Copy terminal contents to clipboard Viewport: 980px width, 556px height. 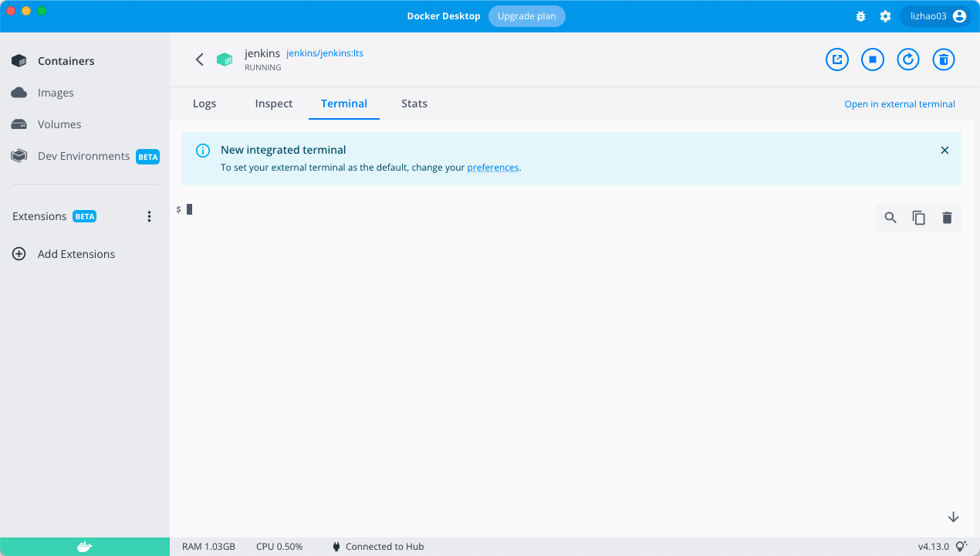click(x=919, y=218)
